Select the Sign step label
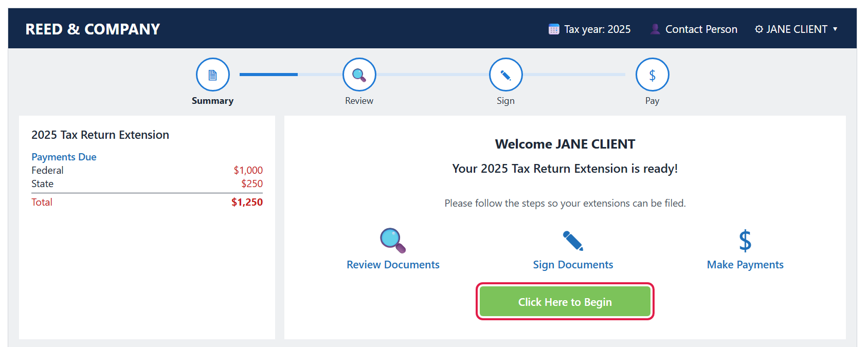 pos(505,101)
